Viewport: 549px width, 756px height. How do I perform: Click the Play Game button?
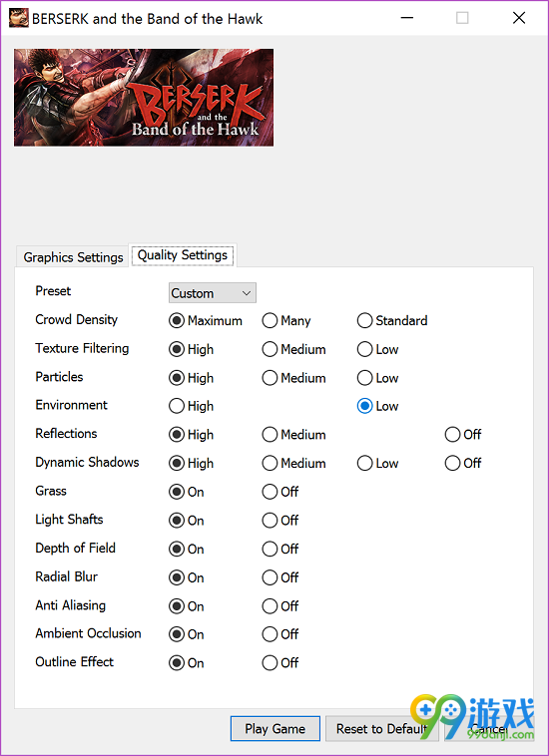coord(274,728)
